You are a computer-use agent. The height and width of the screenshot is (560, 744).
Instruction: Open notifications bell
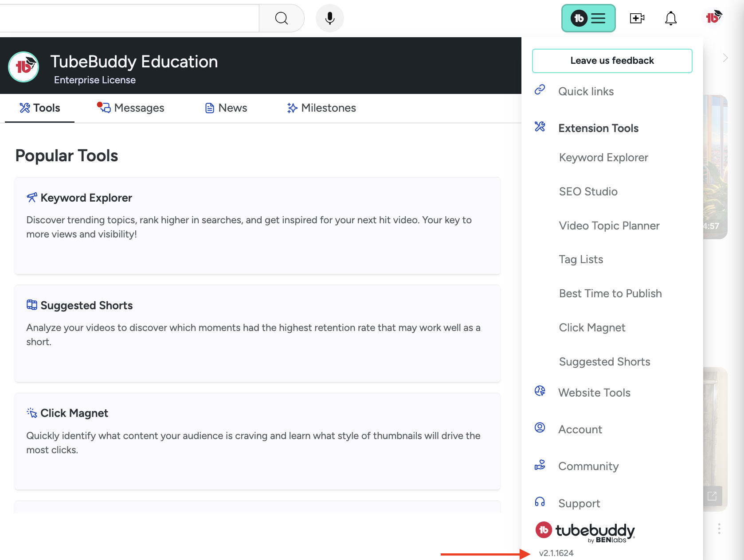(671, 18)
